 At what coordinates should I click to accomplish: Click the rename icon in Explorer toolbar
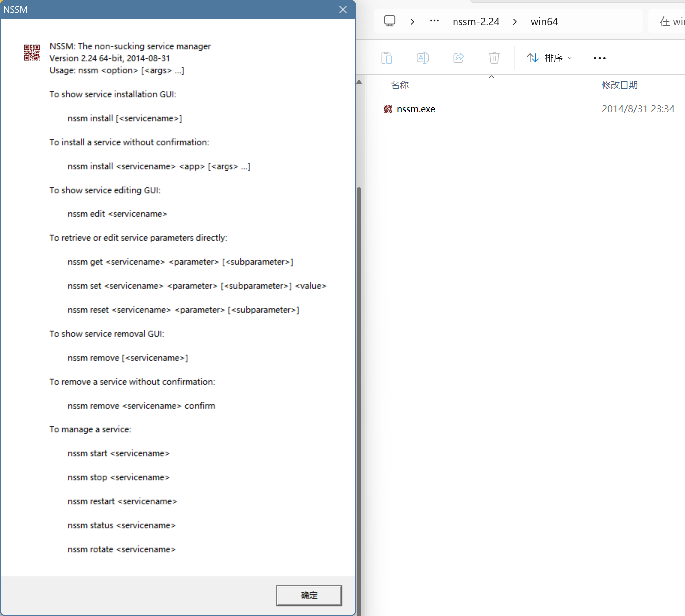[423, 58]
